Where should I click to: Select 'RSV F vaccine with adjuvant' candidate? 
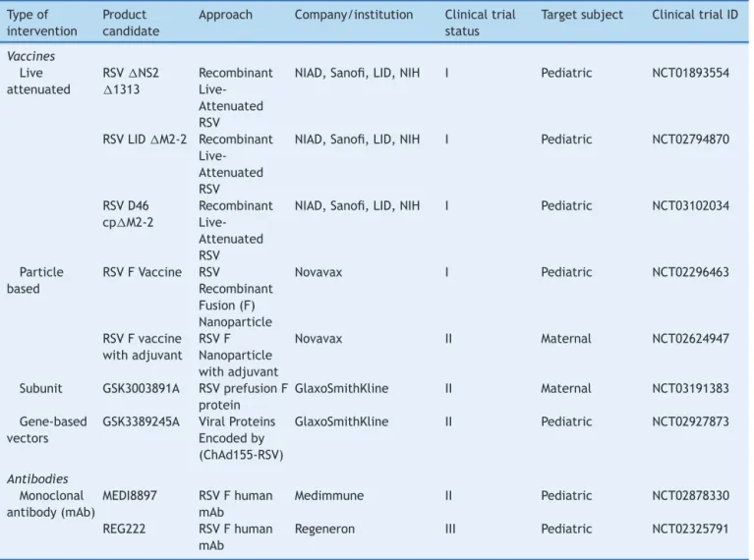pos(143,347)
